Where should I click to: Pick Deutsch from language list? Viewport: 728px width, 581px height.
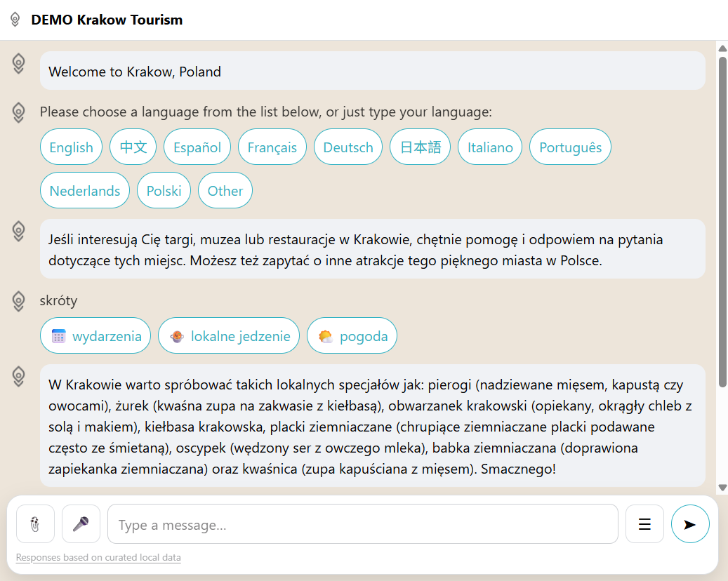click(348, 147)
